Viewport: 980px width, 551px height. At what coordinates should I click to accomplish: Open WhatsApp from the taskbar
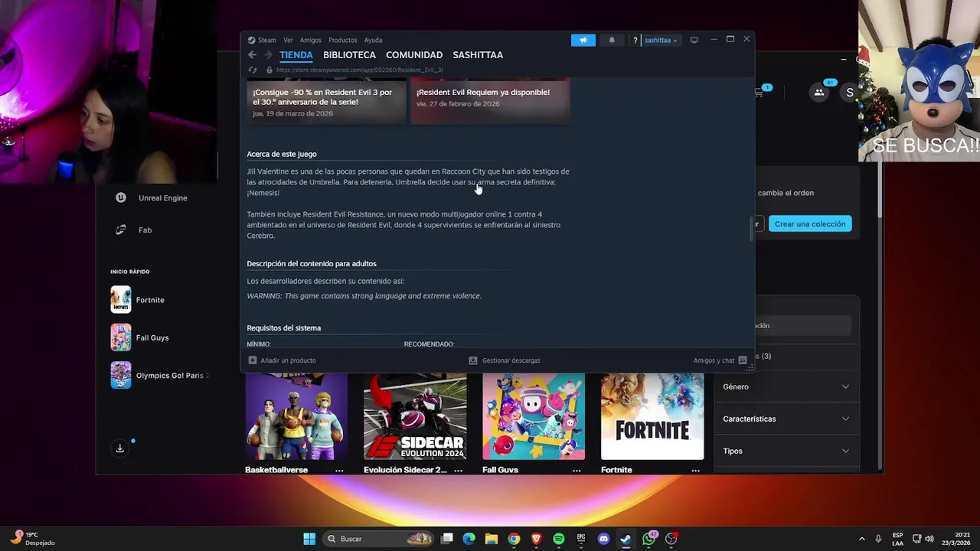648,539
